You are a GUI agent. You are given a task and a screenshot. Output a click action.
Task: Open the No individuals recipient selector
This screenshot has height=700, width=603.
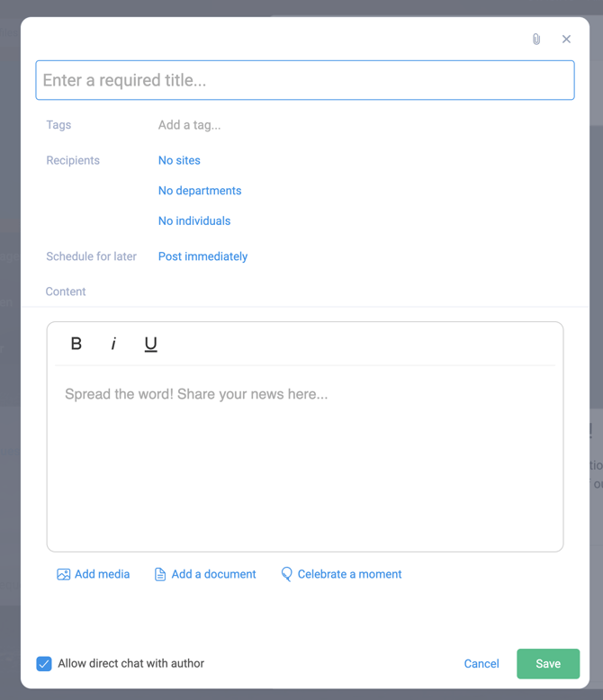194,221
